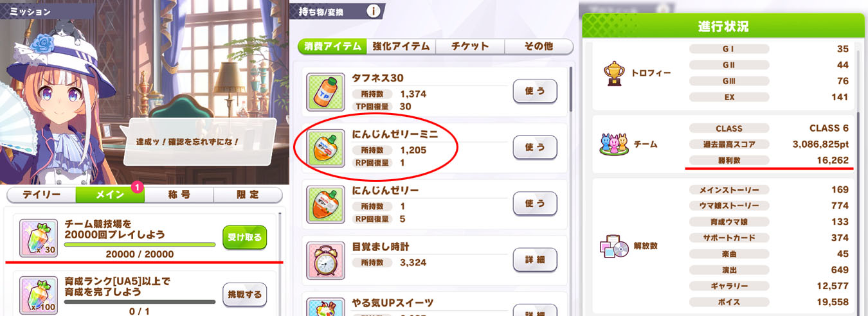Switch to the 限定 mission tab
The height and width of the screenshot is (316, 868).
click(248, 195)
